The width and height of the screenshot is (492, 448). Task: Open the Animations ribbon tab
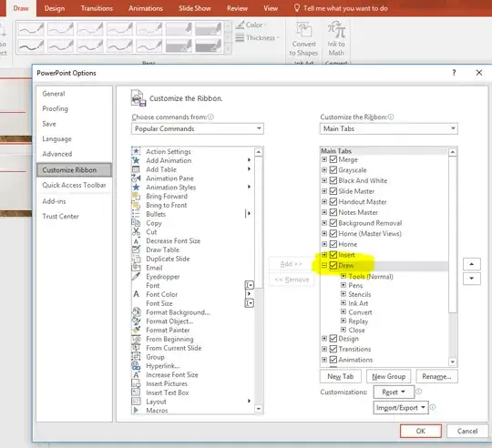[x=146, y=8]
